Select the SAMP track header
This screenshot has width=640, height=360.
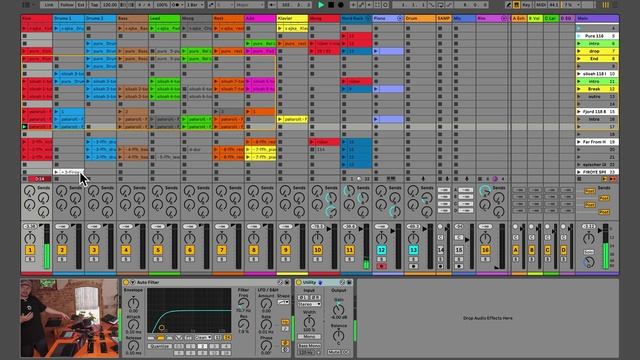pos(444,18)
